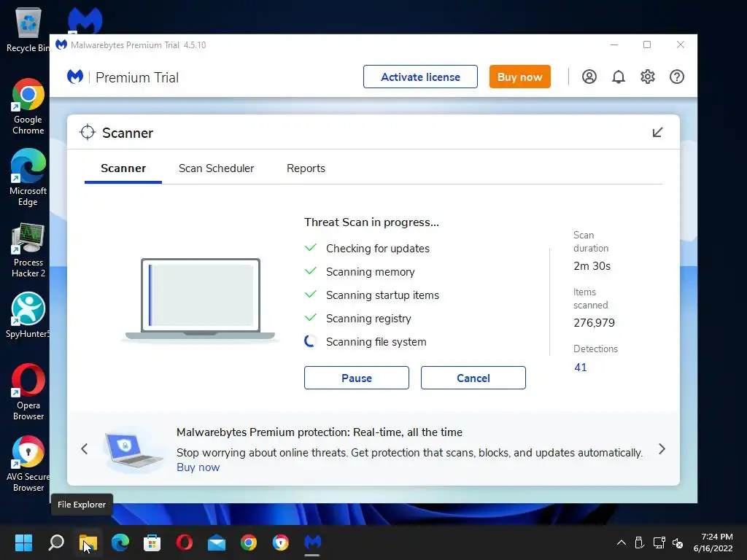
Task: Click the Scanning file system spinner
Action: point(310,341)
